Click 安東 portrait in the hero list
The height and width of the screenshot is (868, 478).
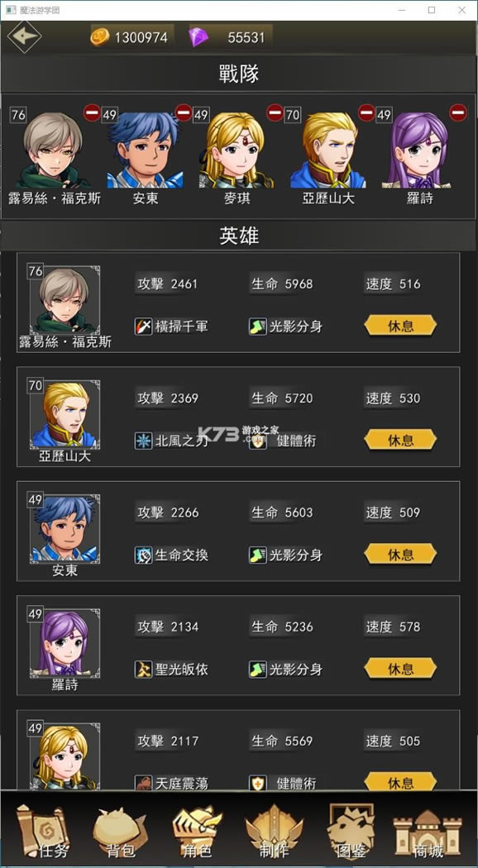(x=65, y=529)
